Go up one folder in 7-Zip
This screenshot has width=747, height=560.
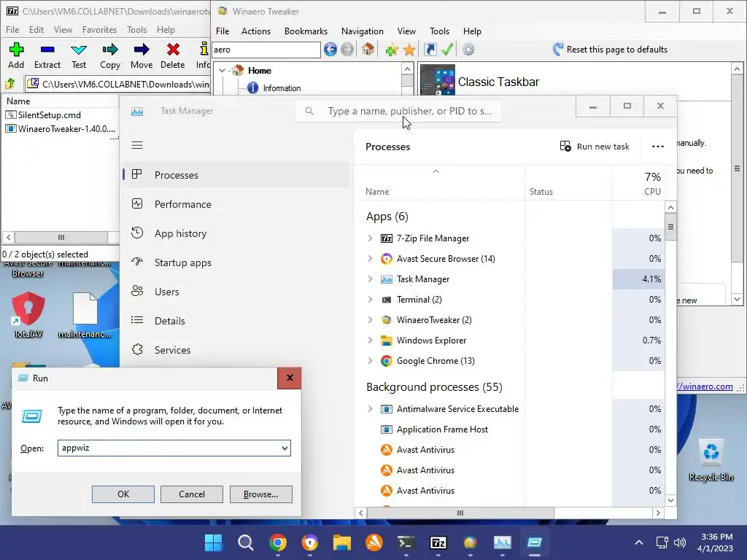10,85
